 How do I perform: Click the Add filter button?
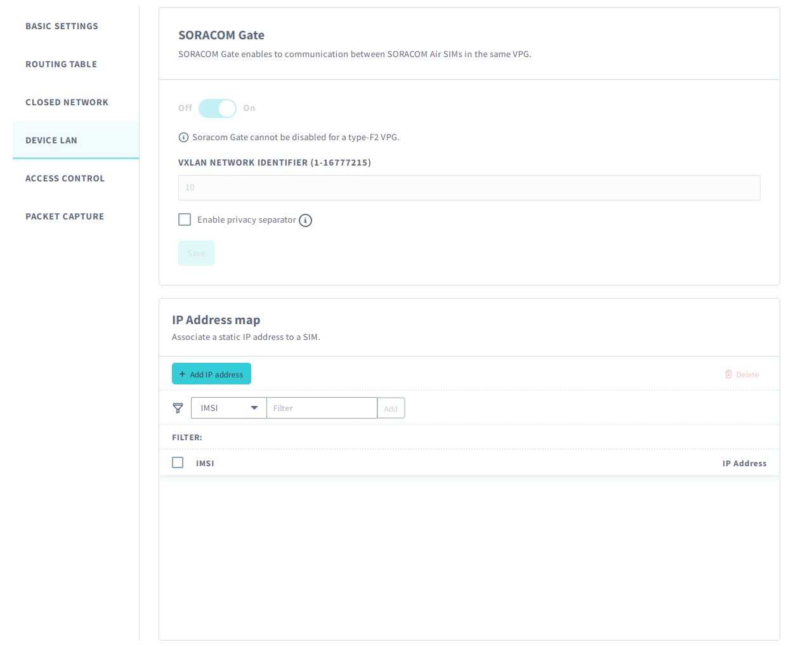click(x=391, y=408)
